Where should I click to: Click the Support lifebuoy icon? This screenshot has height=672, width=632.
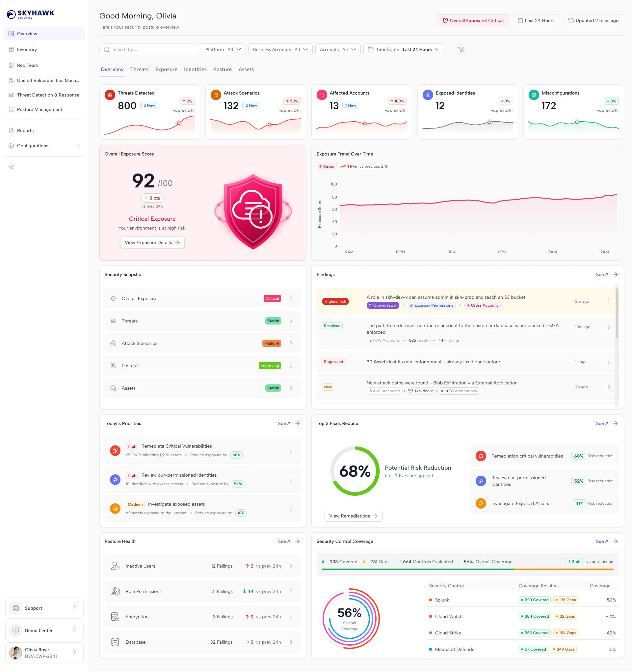[16, 608]
